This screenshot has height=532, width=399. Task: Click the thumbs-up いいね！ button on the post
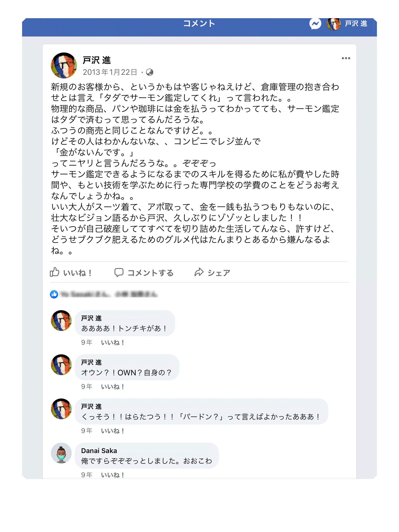pyautogui.click(x=71, y=272)
